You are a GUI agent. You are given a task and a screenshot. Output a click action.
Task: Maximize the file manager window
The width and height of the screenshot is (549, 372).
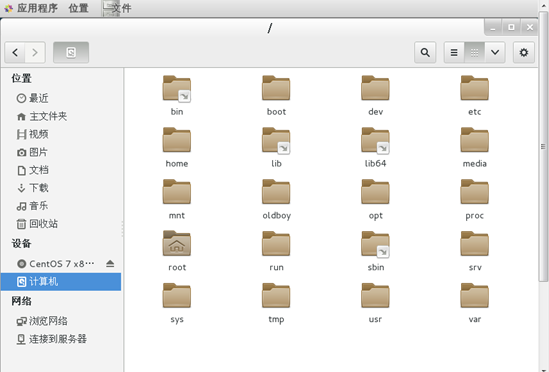coord(511,27)
